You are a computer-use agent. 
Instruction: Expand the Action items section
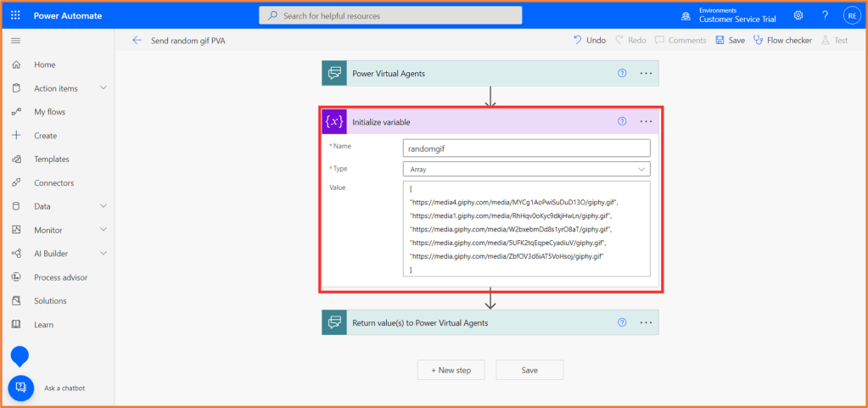pyautogui.click(x=104, y=88)
